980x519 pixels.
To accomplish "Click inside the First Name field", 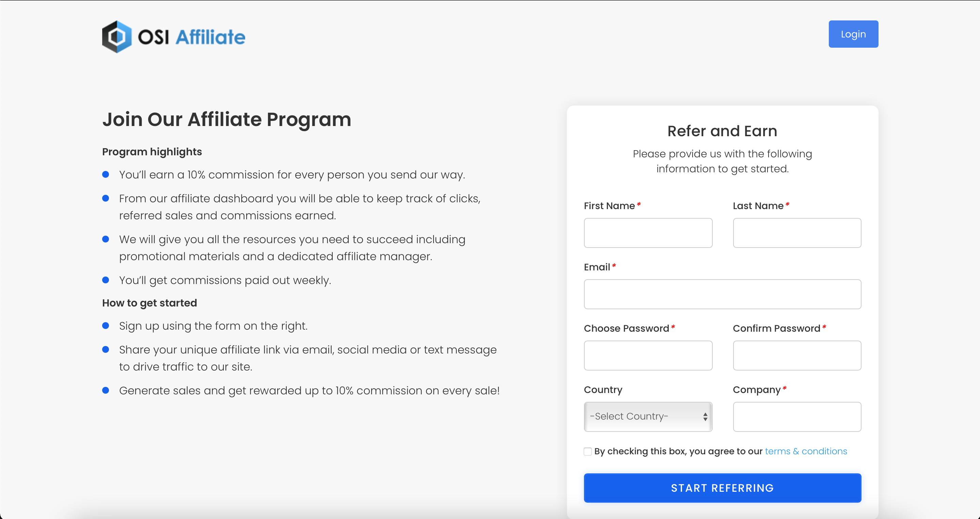I will [x=648, y=233].
